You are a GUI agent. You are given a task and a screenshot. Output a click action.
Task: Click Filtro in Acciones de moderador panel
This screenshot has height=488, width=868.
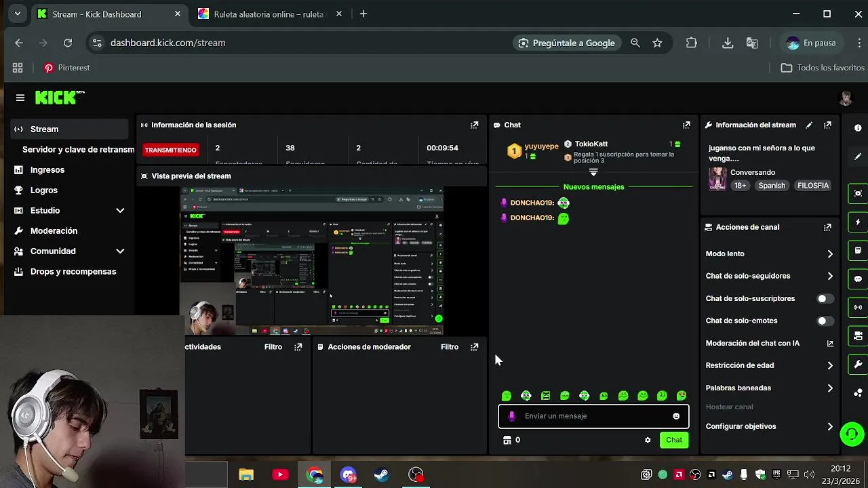tap(450, 346)
